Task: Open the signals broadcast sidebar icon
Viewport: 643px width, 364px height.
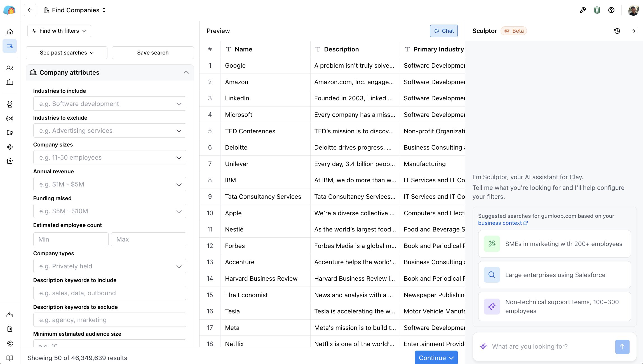Action: (10, 119)
